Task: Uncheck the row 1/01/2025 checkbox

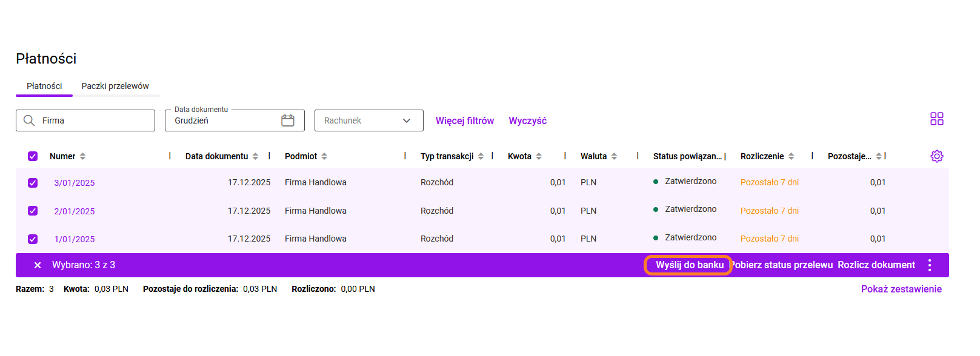Action: tap(33, 239)
